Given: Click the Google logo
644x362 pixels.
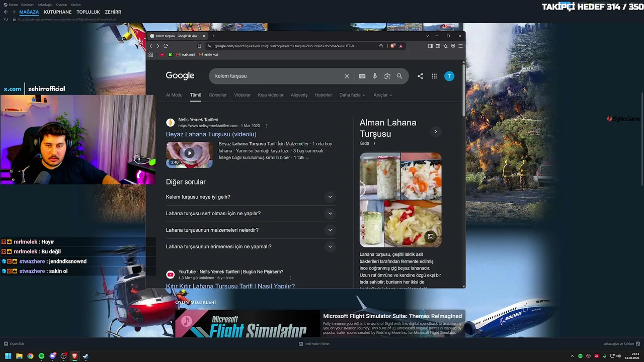Looking at the screenshot, I should click(180, 75).
